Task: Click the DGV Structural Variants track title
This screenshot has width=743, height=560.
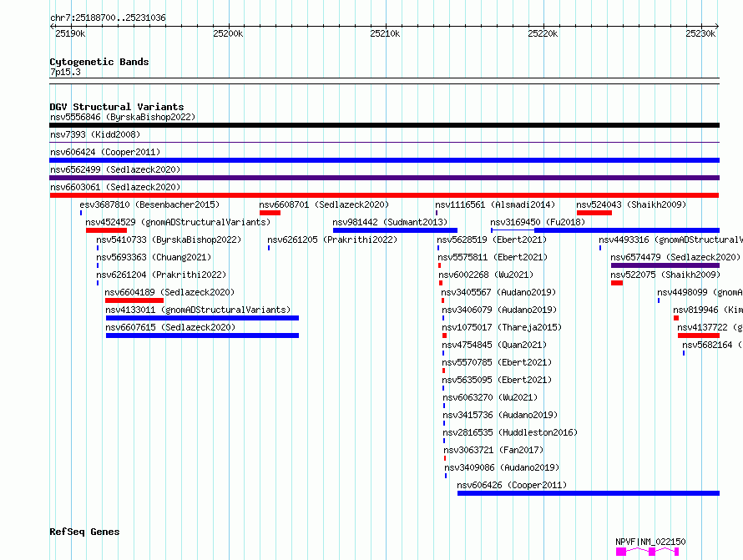Action: (117, 107)
